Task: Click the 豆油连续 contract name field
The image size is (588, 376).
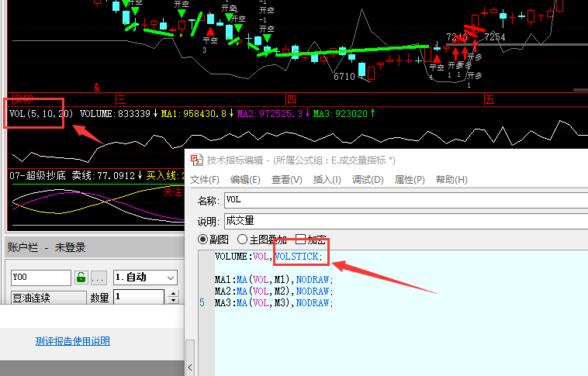Action: [48, 298]
